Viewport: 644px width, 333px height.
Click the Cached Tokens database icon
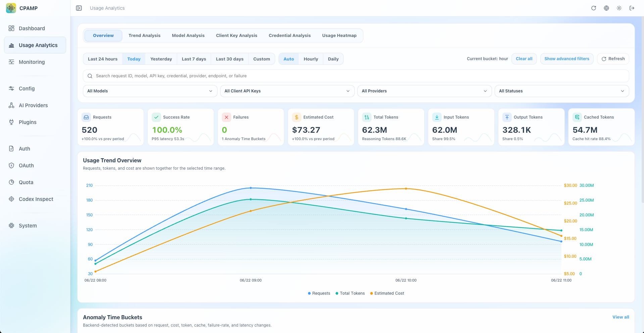click(577, 117)
